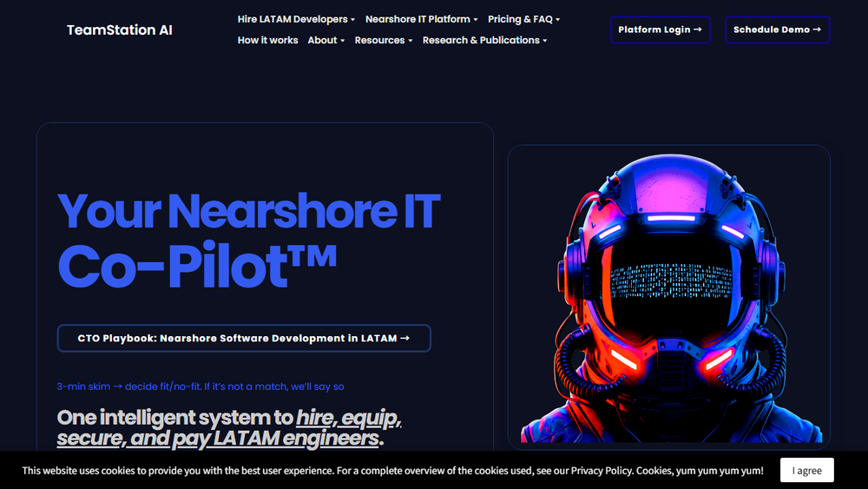The height and width of the screenshot is (489, 868).
Task: Open the TeamStation AI home logo
Action: [x=120, y=30]
